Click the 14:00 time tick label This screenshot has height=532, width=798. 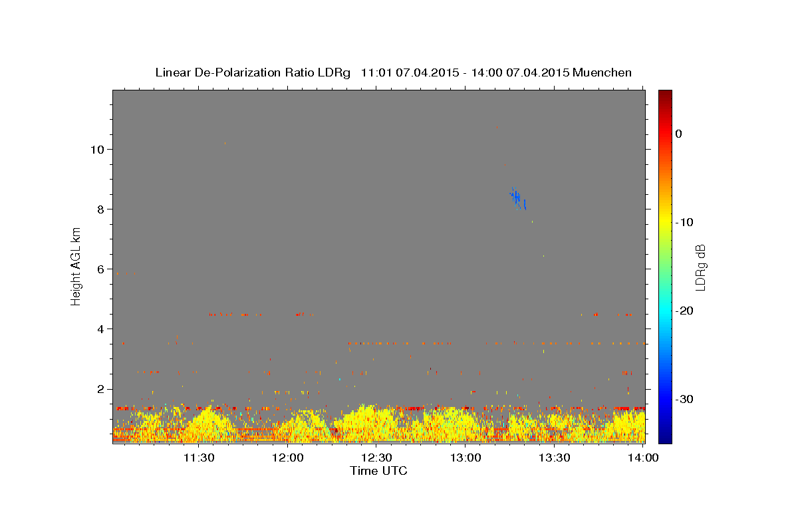[644, 458]
